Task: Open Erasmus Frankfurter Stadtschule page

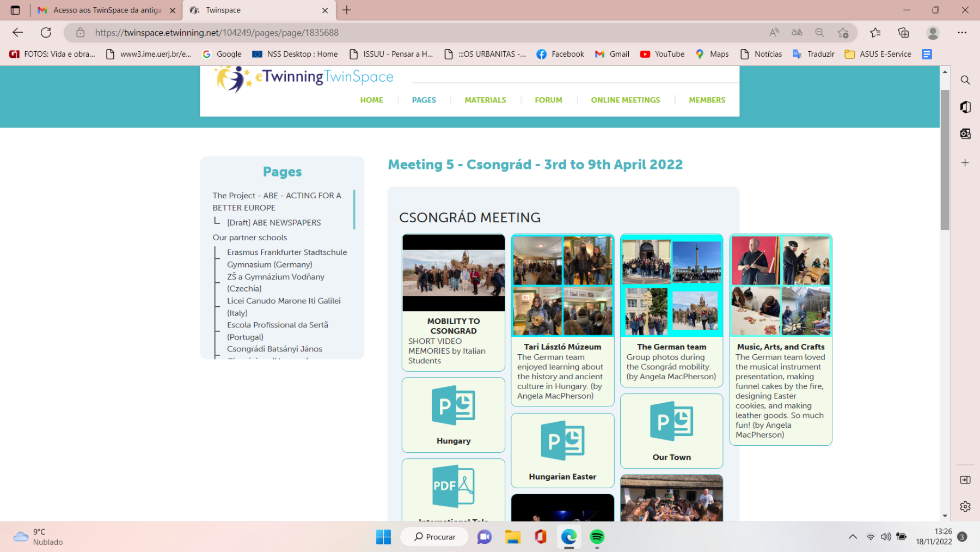Action: [287, 258]
